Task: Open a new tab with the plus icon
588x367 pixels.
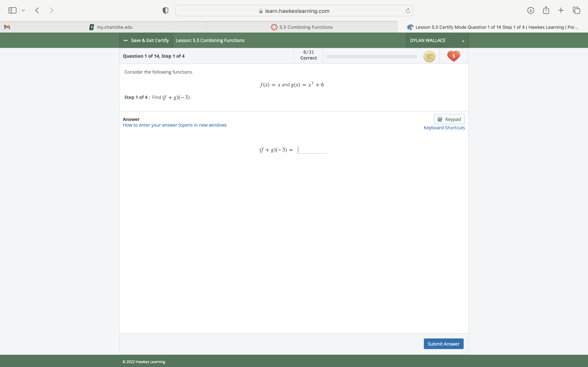Action: tap(561, 10)
